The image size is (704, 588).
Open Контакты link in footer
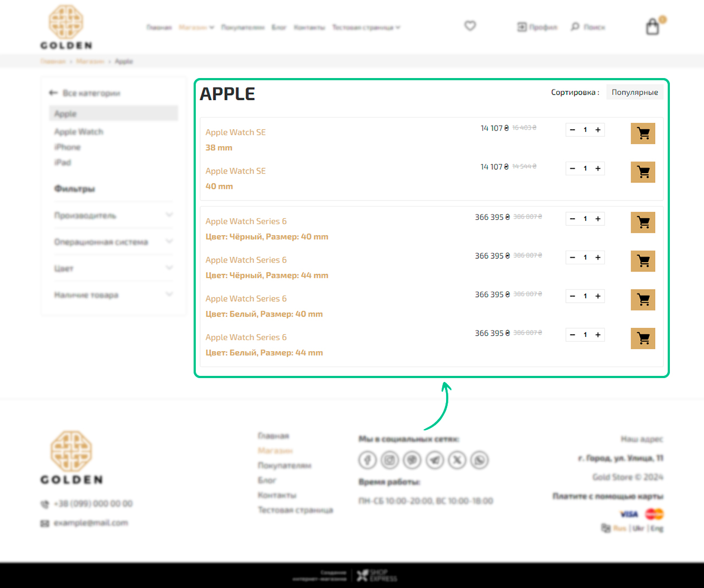tap(277, 495)
